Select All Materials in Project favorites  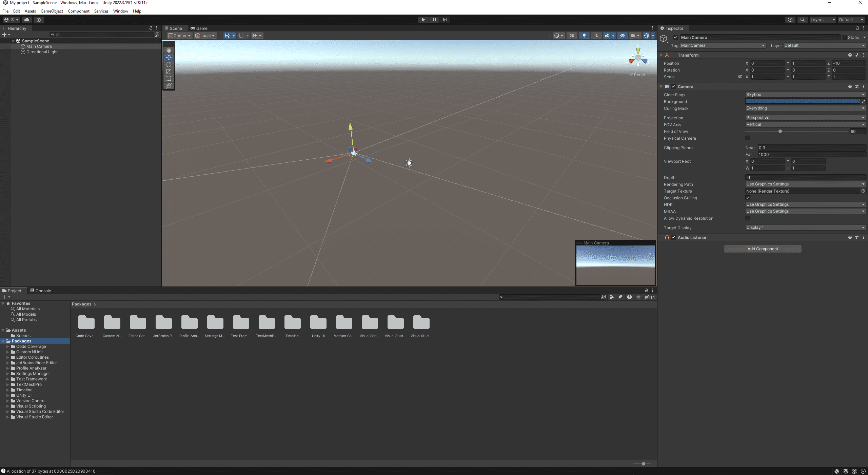click(27, 309)
